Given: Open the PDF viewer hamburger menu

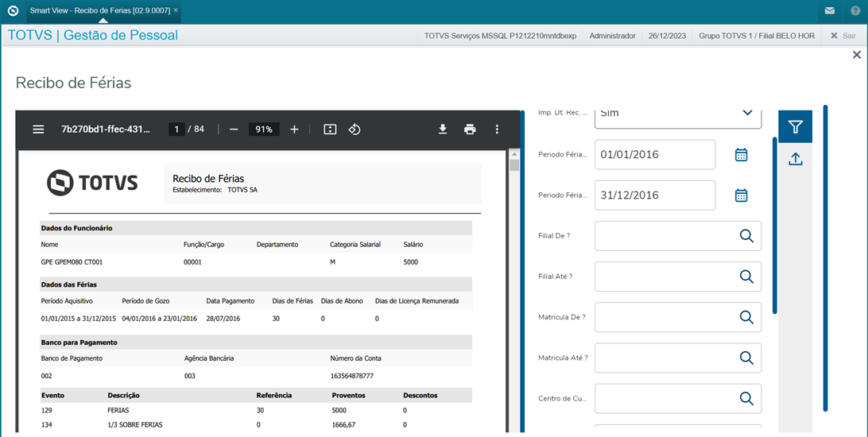Looking at the screenshot, I should (38, 130).
